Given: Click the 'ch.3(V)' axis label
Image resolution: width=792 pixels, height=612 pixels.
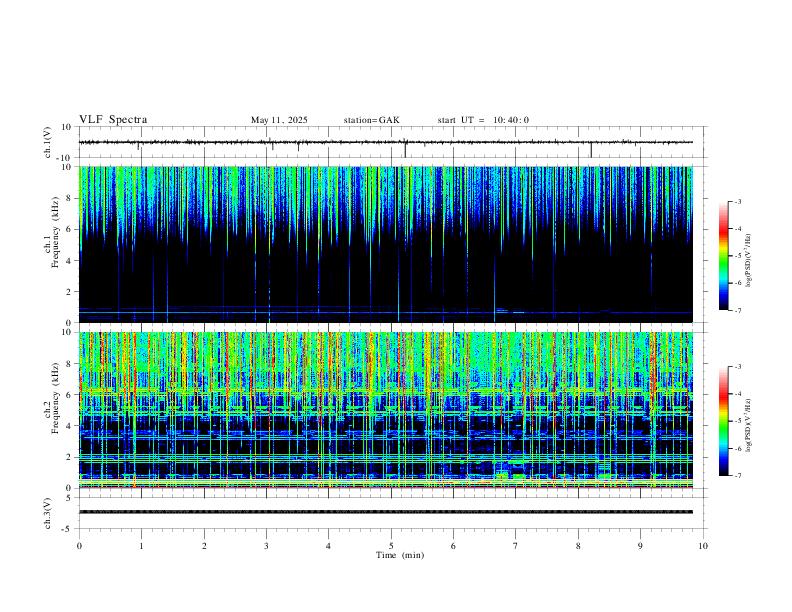Looking at the screenshot, I should tap(48, 513).
